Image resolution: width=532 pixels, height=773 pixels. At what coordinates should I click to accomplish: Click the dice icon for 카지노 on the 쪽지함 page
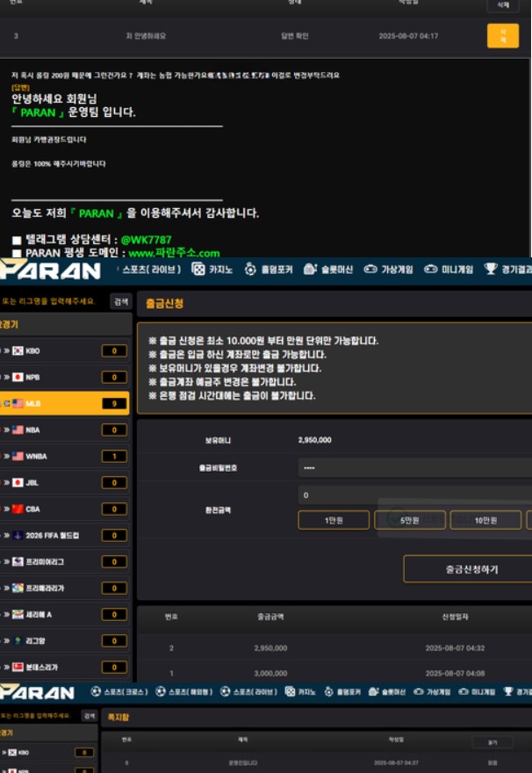point(290,691)
